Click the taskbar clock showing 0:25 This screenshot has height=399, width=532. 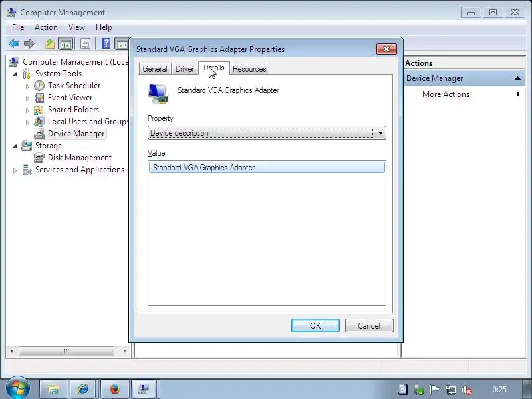499,390
